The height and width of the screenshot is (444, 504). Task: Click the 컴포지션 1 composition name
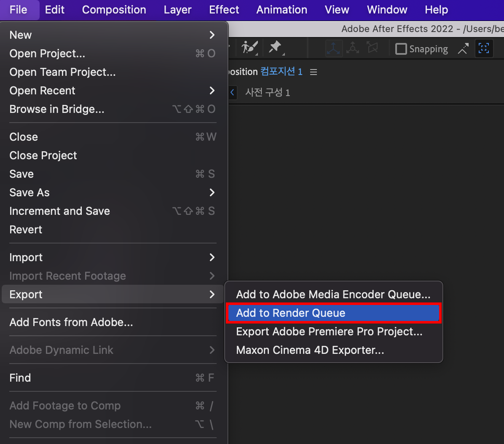281,71
